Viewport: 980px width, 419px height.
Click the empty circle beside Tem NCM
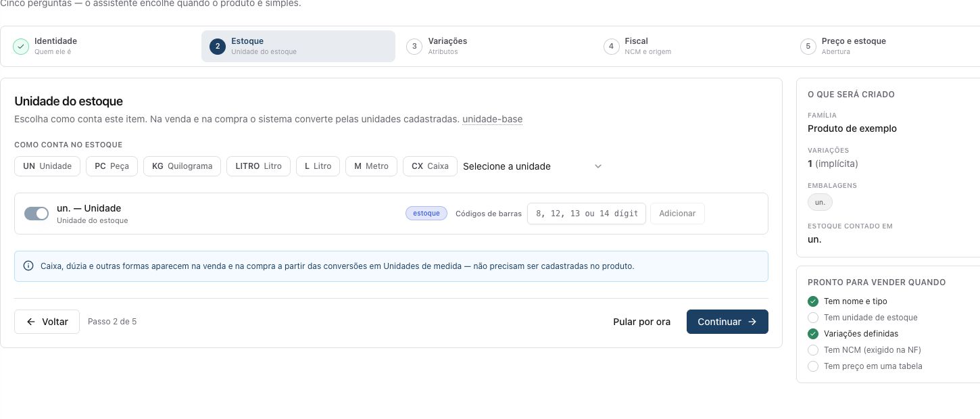(813, 350)
